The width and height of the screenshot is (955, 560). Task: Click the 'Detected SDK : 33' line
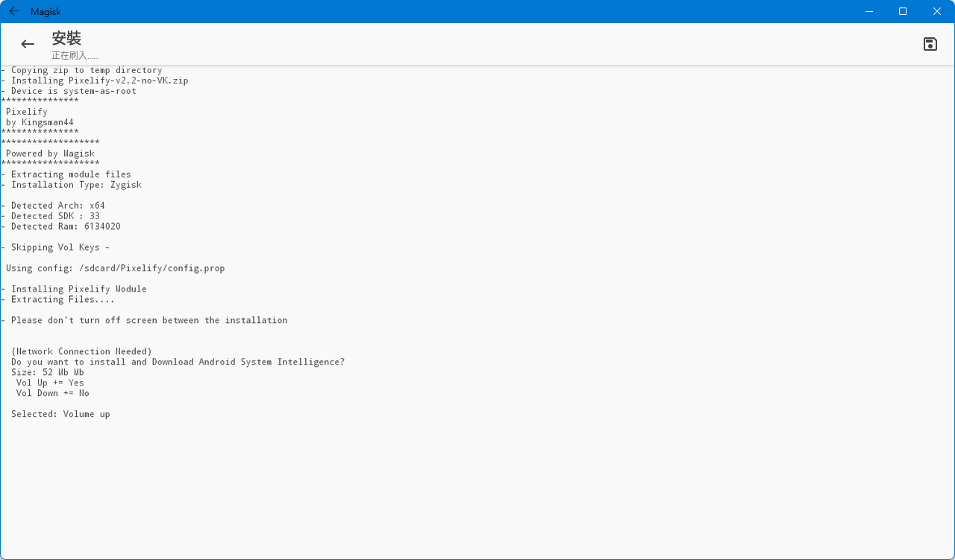coord(50,216)
